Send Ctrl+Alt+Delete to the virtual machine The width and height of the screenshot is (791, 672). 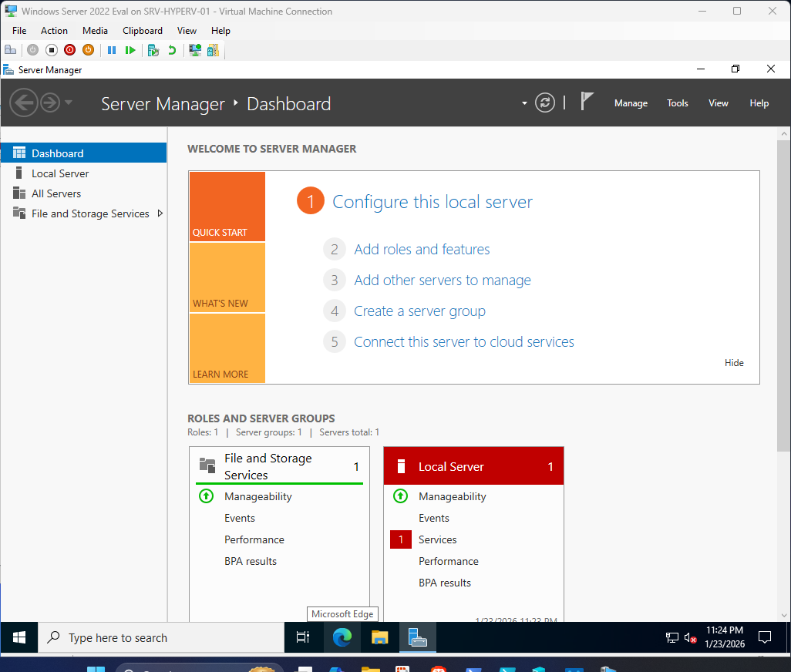[11, 50]
